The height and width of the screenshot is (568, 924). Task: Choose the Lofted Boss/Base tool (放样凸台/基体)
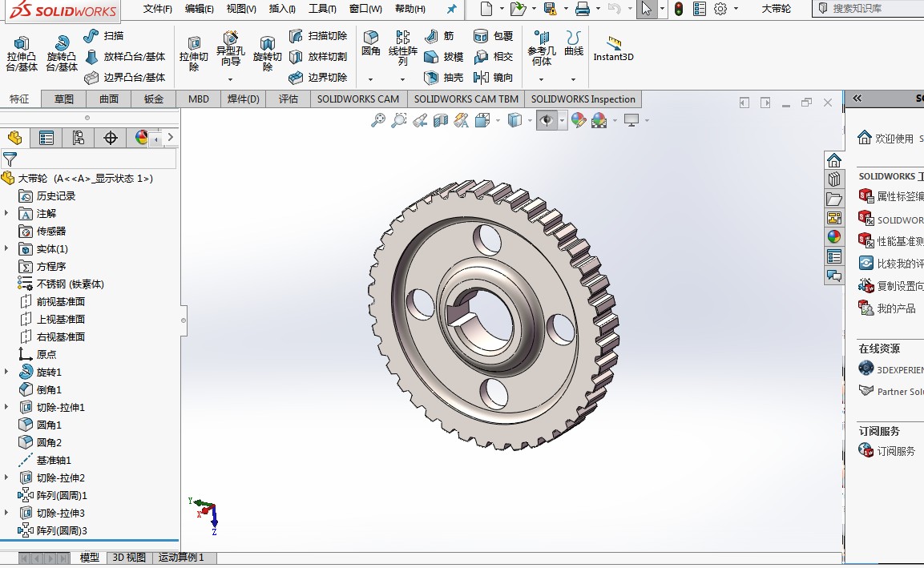pos(125,57)
